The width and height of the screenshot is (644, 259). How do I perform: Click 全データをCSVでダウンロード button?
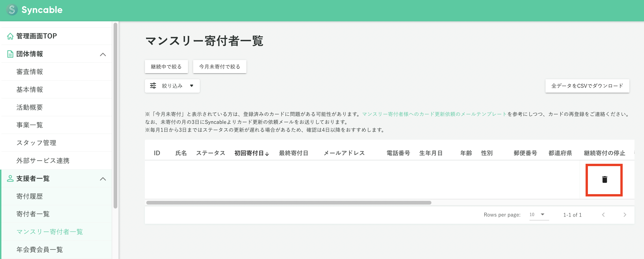click(x=587, y=86)
